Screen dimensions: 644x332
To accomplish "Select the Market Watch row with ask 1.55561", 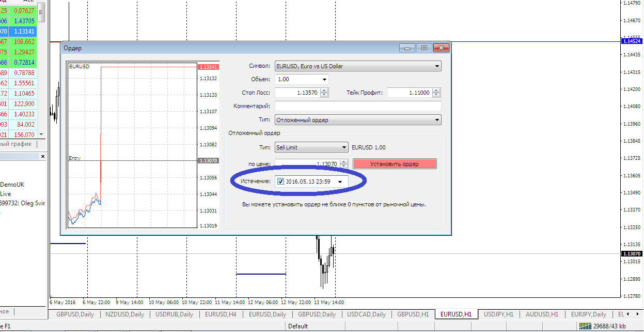I will tap(19, 83).
